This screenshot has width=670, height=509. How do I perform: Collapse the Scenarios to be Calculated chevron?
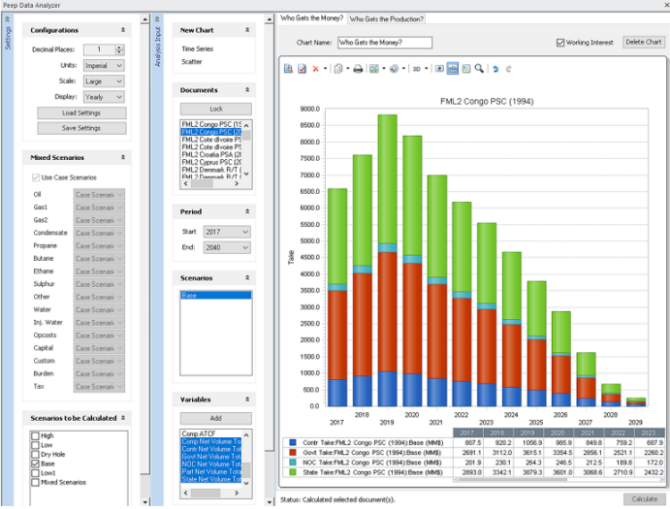[x=123, y=418]
